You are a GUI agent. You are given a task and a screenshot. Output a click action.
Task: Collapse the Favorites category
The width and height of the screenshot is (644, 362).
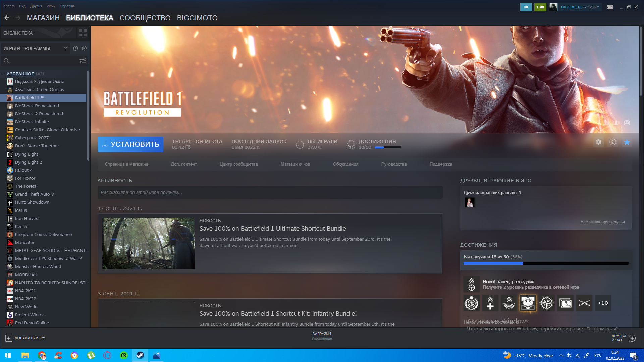point(3,74)
